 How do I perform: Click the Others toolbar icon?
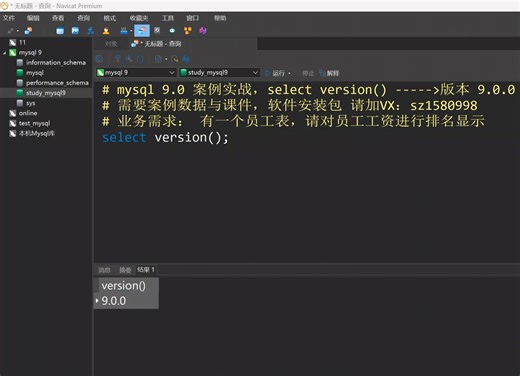point(124,31)
